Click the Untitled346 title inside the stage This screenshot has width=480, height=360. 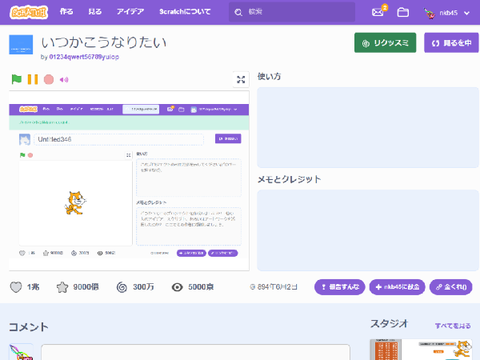(x=54, y=139)
